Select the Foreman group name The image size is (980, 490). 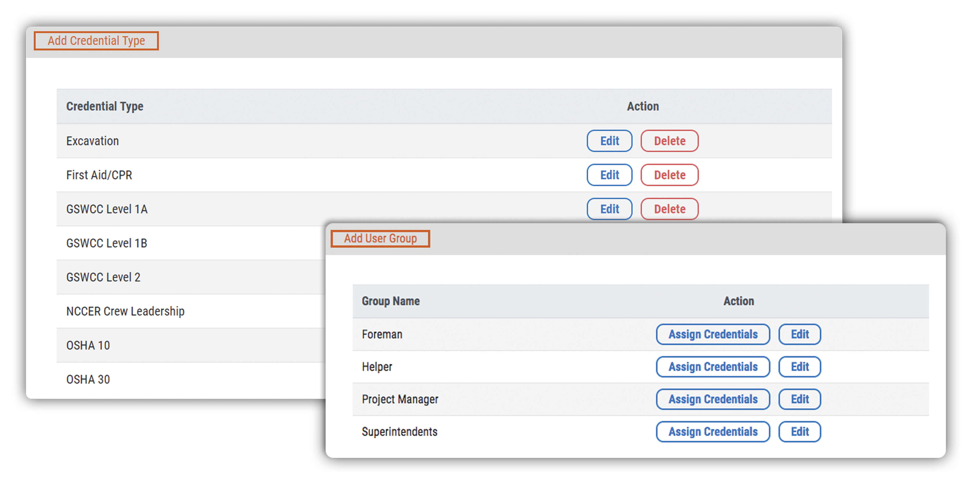click(x=382, y=334)
